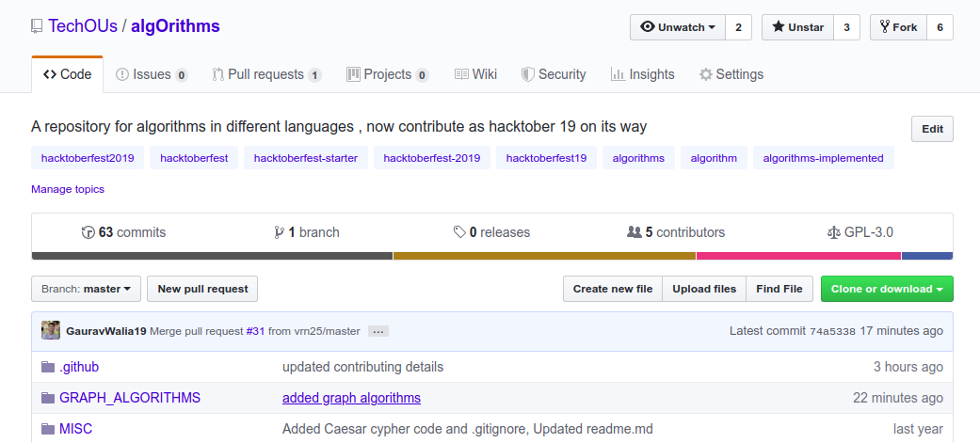Open the Branch: master dropdown
The image size is (980, 443).
pos(87,289)
